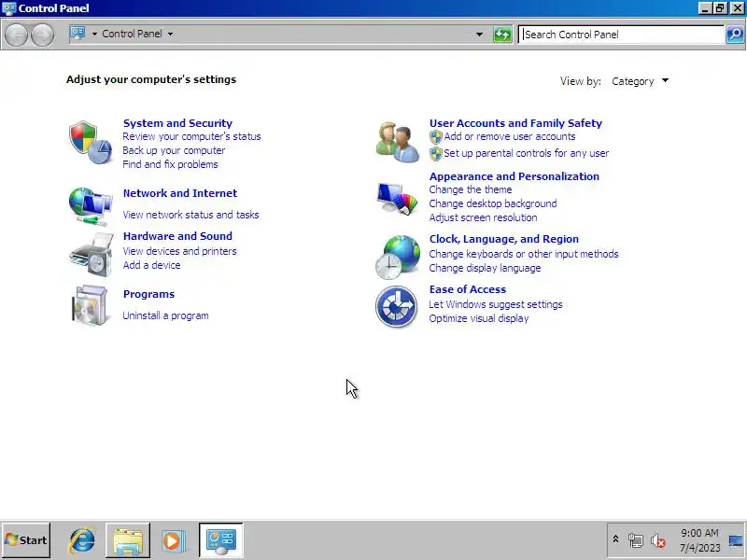Open System and Security heading link
This screenshot has width=747, height=560.
[x=177, y=123]
